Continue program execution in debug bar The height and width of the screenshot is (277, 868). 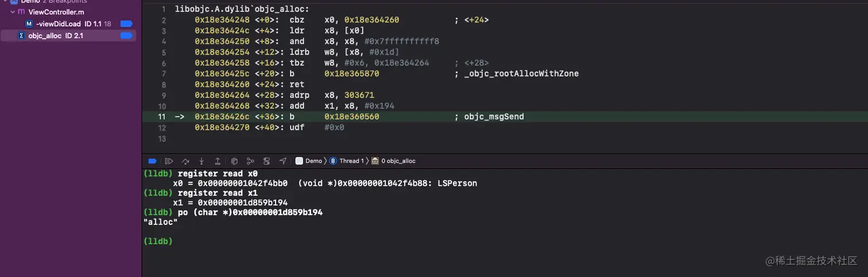169,161
